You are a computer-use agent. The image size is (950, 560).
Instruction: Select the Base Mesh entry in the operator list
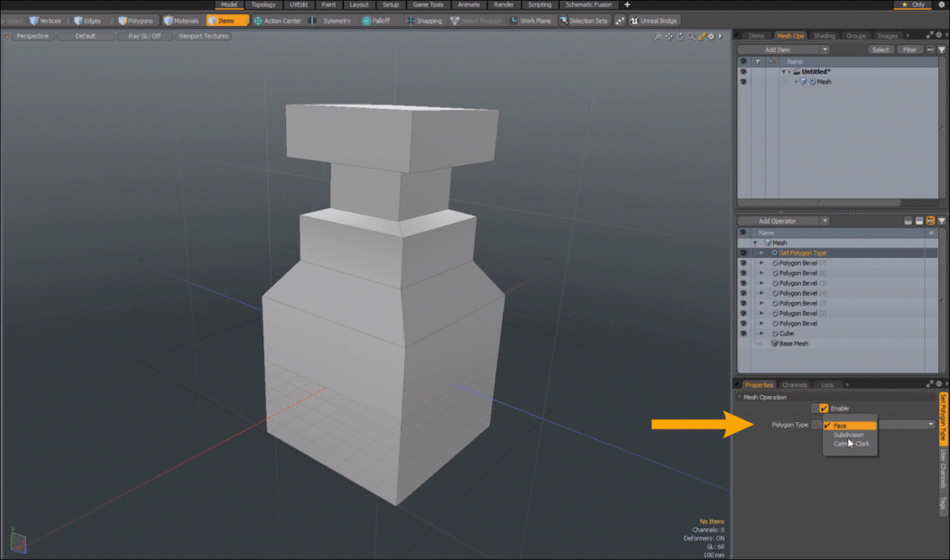pos(793,344)
